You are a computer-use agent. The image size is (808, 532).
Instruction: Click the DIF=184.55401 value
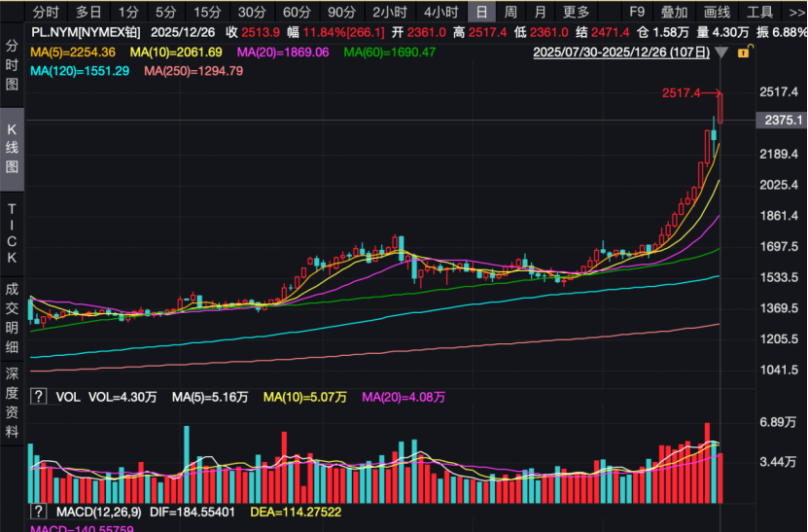(x=193, y=512)
